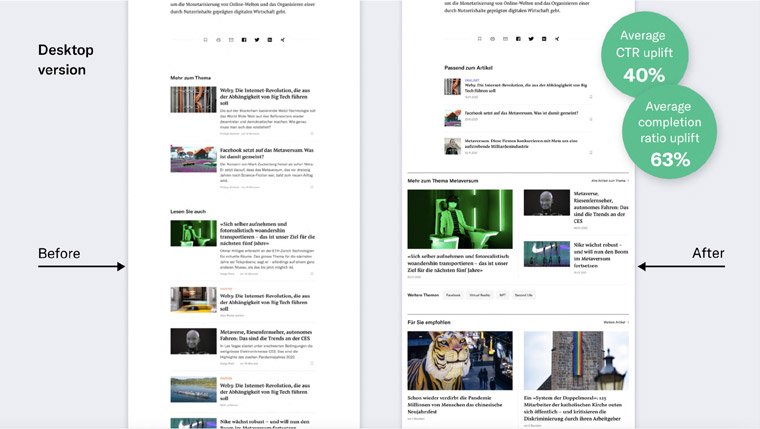
Task: Open Schon wieder verdirbt die Pandemie headline
Action: click(x=455, y=404)
